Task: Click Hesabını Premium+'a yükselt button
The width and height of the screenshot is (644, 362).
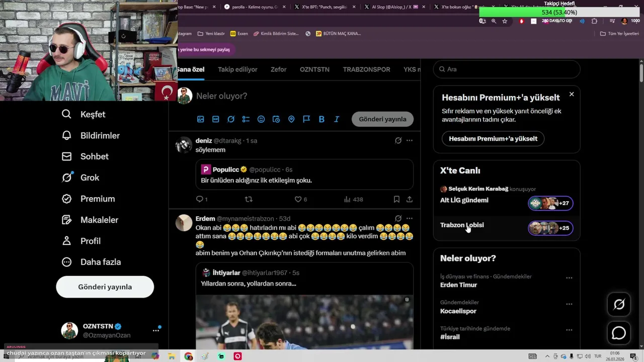Action: pyautogui.click(x=493, y=138)
